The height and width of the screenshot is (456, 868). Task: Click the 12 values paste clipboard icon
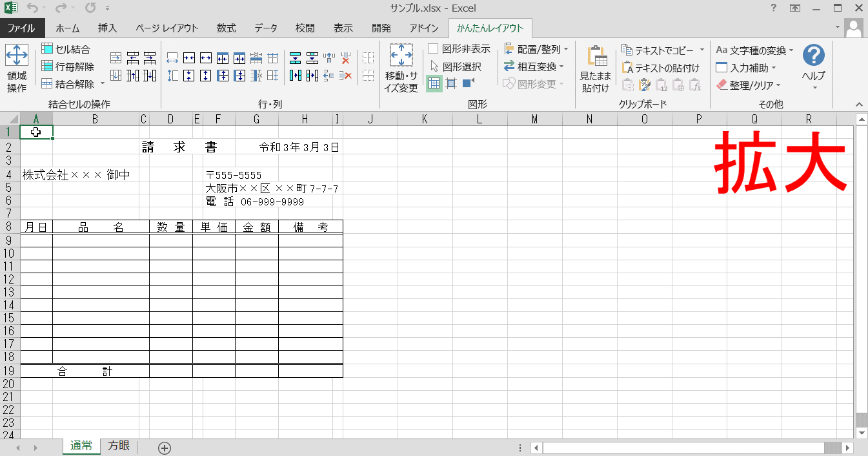click(x=661, y=85)
